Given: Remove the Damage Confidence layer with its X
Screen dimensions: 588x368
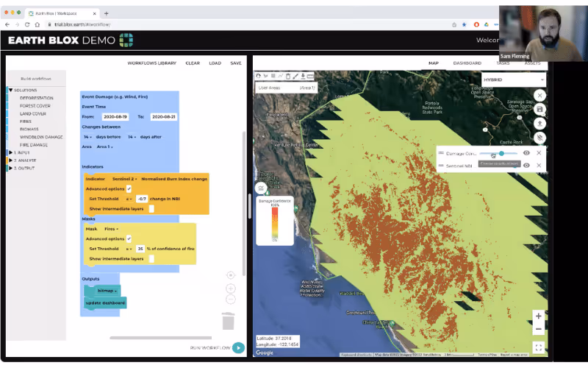Looking at the screenshot, I should click(x=539, y=153).
